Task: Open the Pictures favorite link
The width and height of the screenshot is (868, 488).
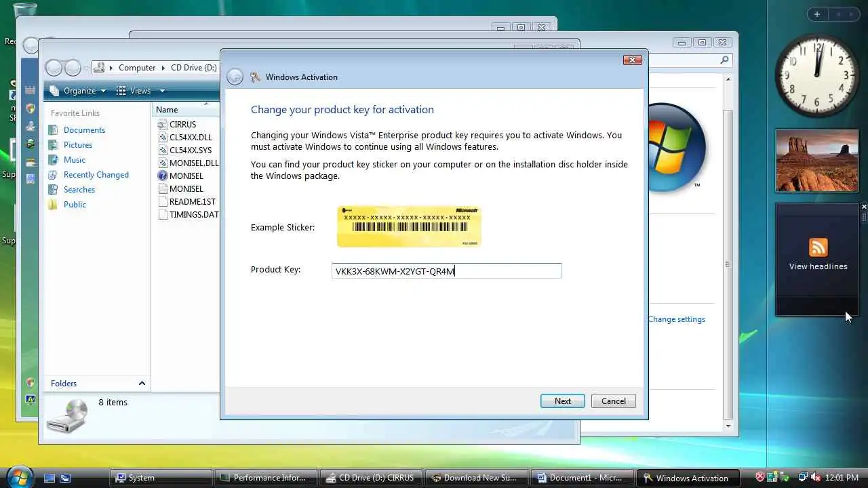Action: (x=78, y=145)
